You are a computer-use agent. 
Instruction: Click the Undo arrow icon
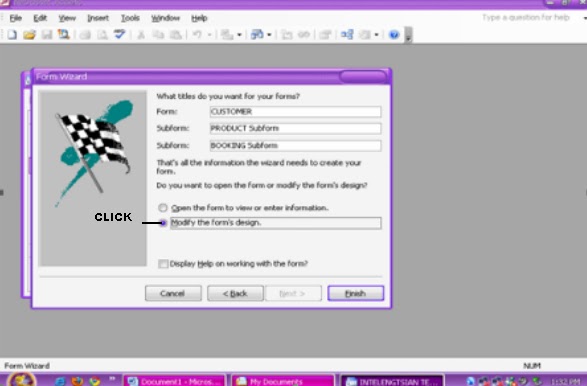(x=197, y=35)
